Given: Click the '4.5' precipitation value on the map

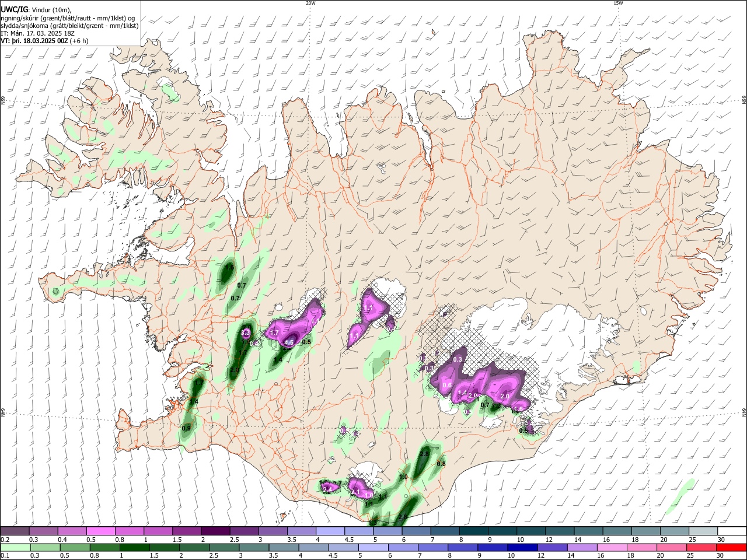Looking at the screenshot, I should (x=289, y=343).
